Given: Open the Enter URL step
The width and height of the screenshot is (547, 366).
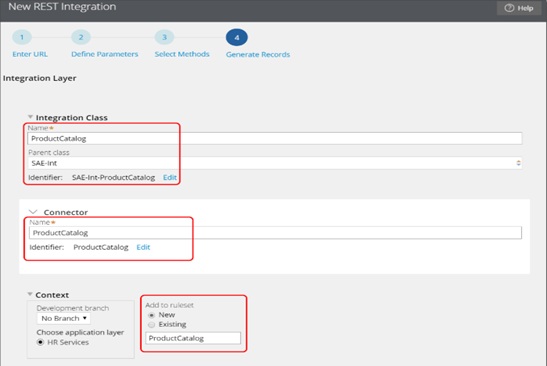Looking at the screenshot, I should tap(30, 54).
